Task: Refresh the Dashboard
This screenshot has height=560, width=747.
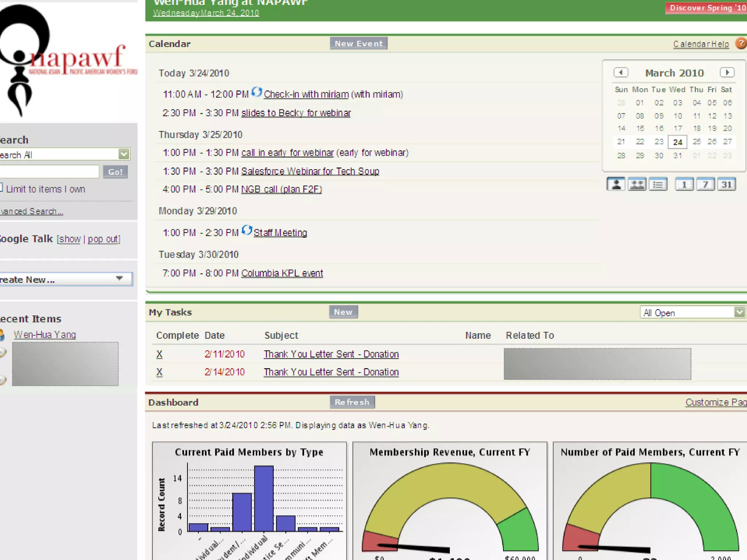Action: (352, 402)
